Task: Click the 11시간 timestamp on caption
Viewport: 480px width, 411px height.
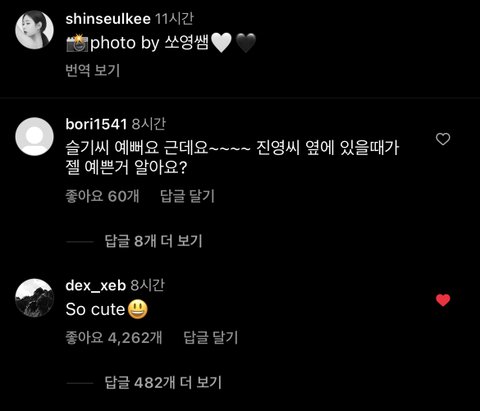Action: [x=174, y=19]
